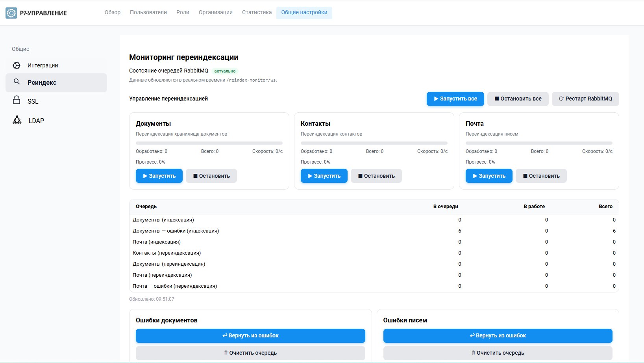Click the Р7-УПРАВЛЕНИЕ logo gear icon
The height and width of the screenshot is (363, 644).
(11, 12)
